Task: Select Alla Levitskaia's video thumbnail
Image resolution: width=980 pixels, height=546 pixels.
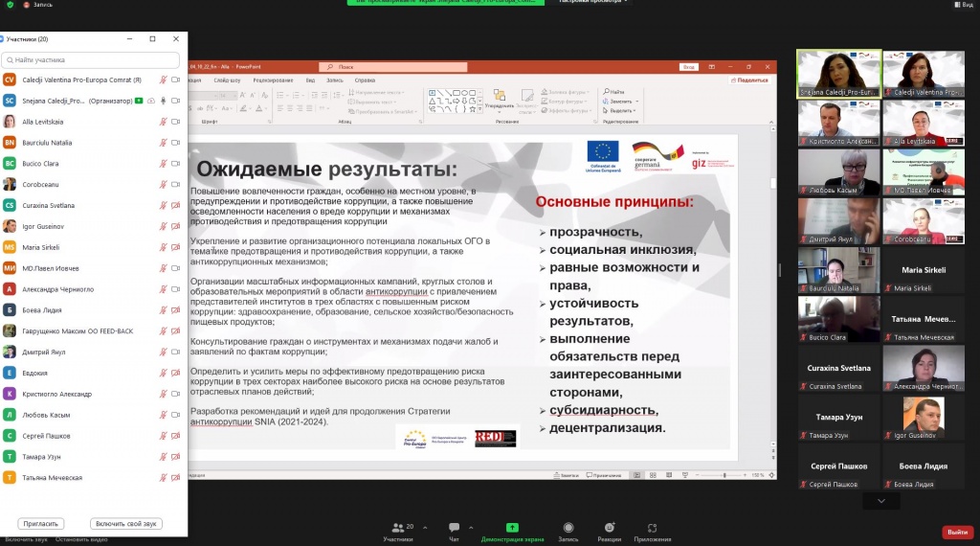Action: [x=924, y=124]
